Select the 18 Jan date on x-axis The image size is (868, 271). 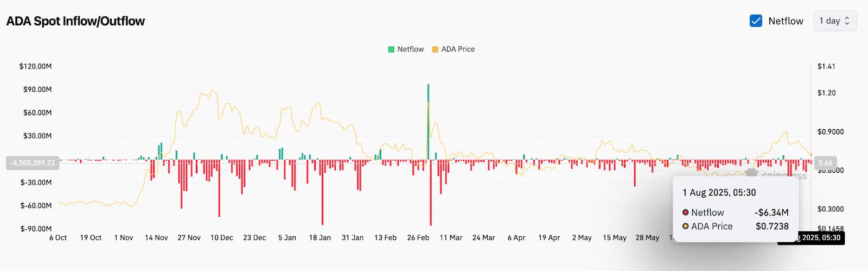[x=320, y=238]
